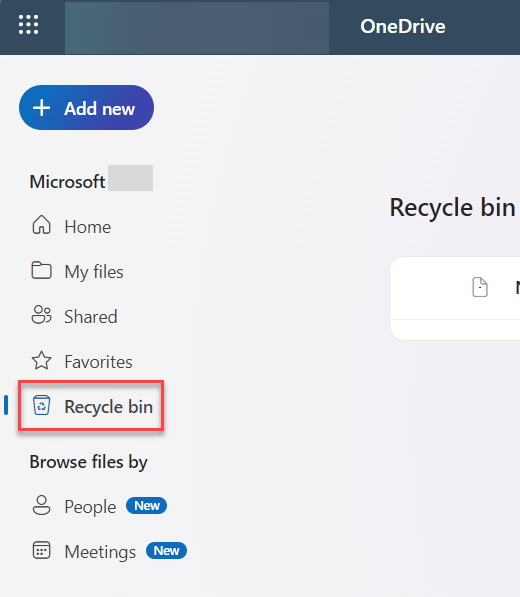The image size is (520, 597).
Task: Open the app launcher waffle icon
Action: [29, 25]
